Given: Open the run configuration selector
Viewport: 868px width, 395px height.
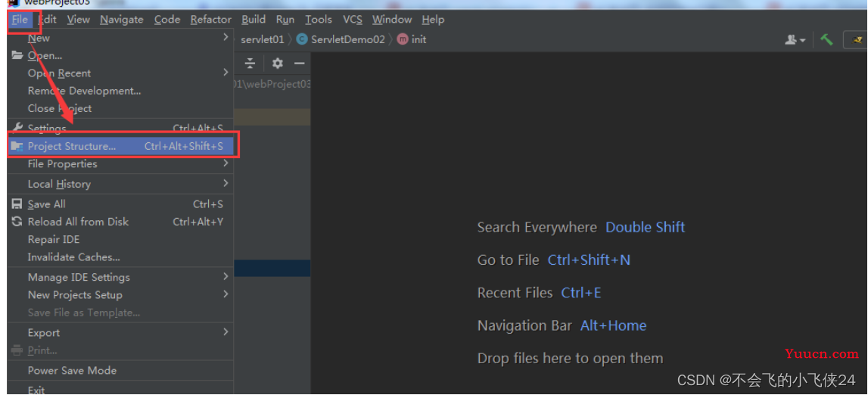Looking at the screenshot, I should pos(856,40).
